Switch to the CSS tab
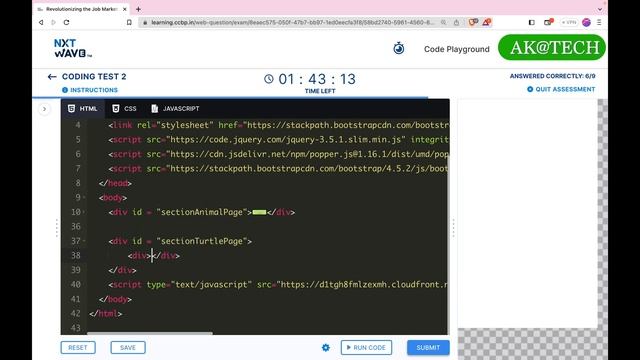The width and height of the screenshot is (640, 360). click(x=124, y=109)
